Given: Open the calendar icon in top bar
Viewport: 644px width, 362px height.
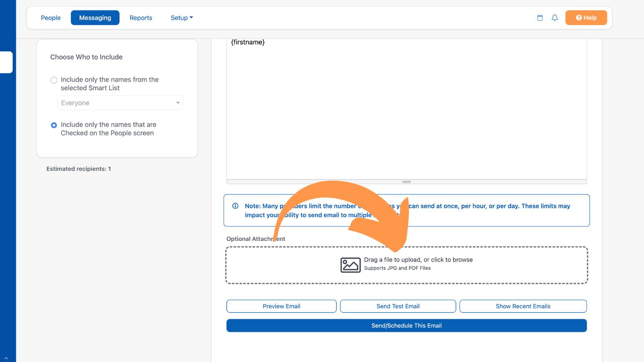Looking at the screenshot, I should (x=540, y=18).
